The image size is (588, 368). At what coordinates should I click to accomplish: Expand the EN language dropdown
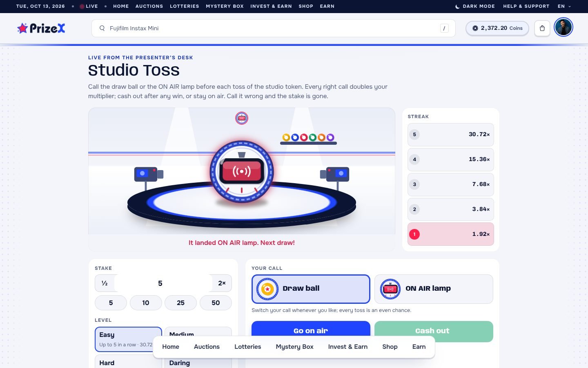564,6
